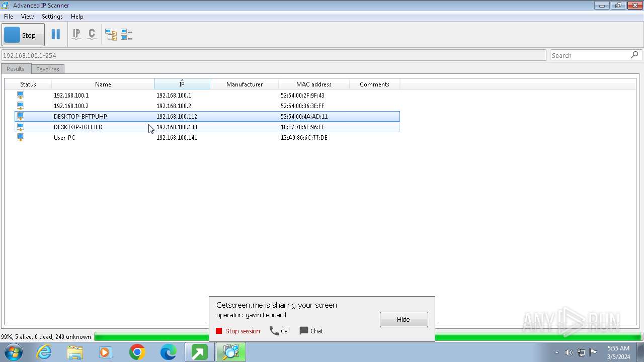The width and height of the screenshot is (644, 362).
Task: Click IP address 192.168.100.141
Action: coord(177,138)
